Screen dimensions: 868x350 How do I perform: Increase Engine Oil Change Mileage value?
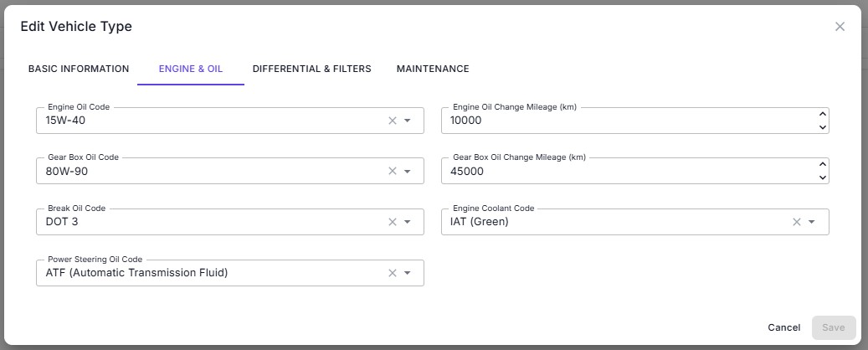pos(822,114)
